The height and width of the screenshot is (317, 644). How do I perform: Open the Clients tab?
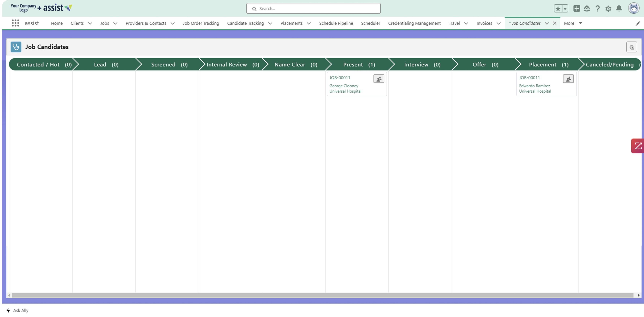(x=77, y=23)
